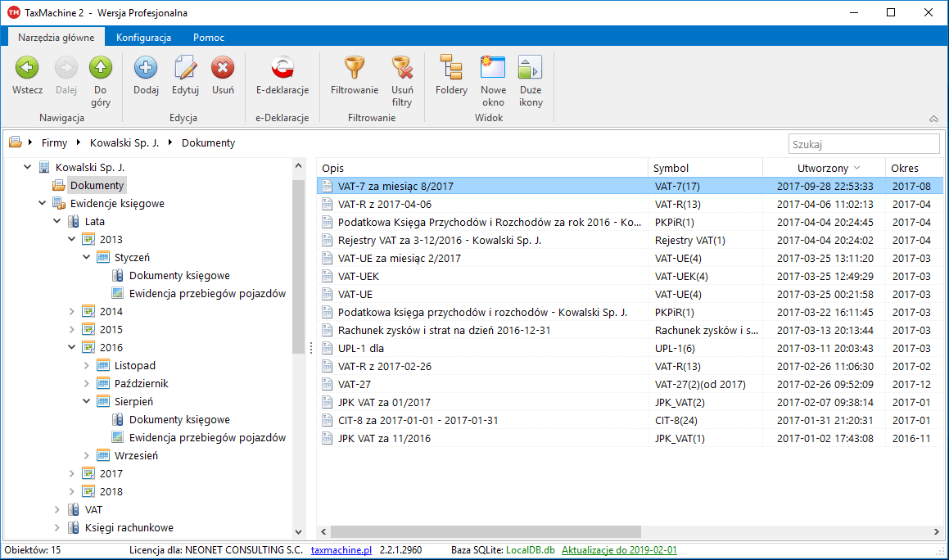
Task: Expand the 2014 year node
Action: (70, 311)
